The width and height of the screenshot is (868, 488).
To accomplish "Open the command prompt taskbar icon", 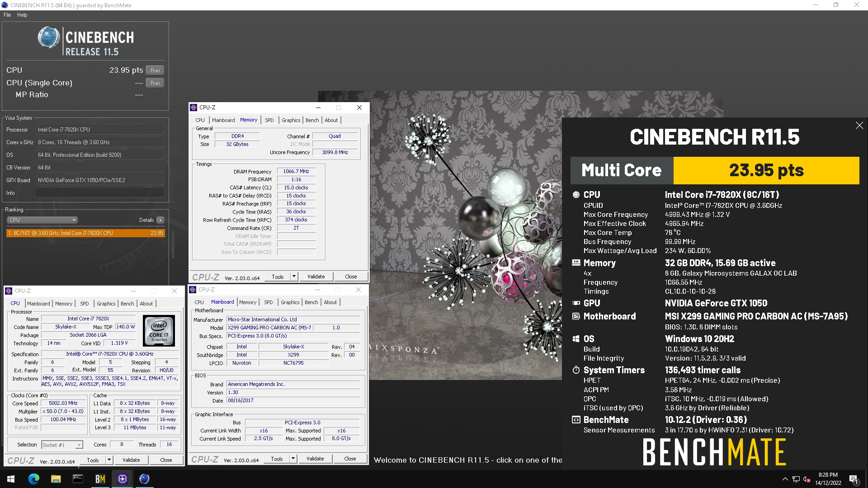I will click(78, 479).
